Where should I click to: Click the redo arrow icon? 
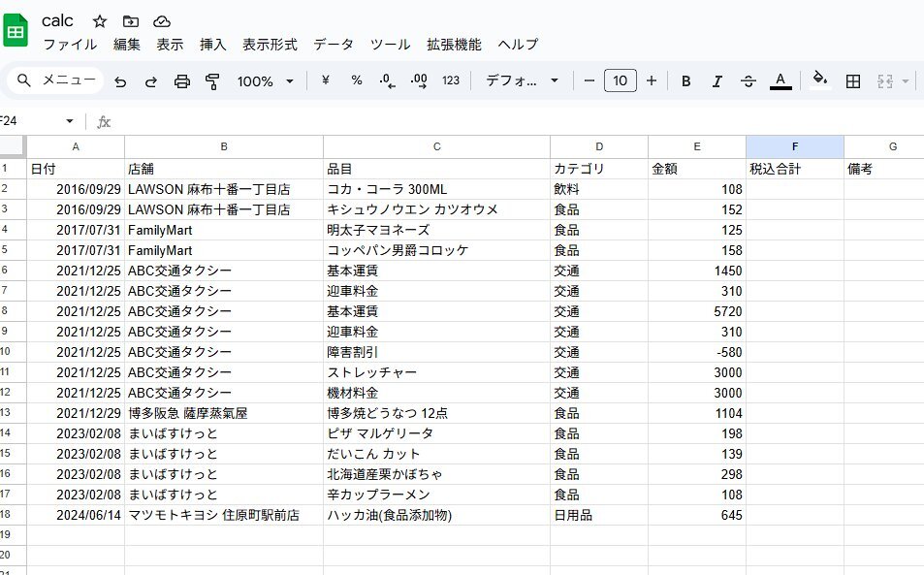tap(151, 81)
